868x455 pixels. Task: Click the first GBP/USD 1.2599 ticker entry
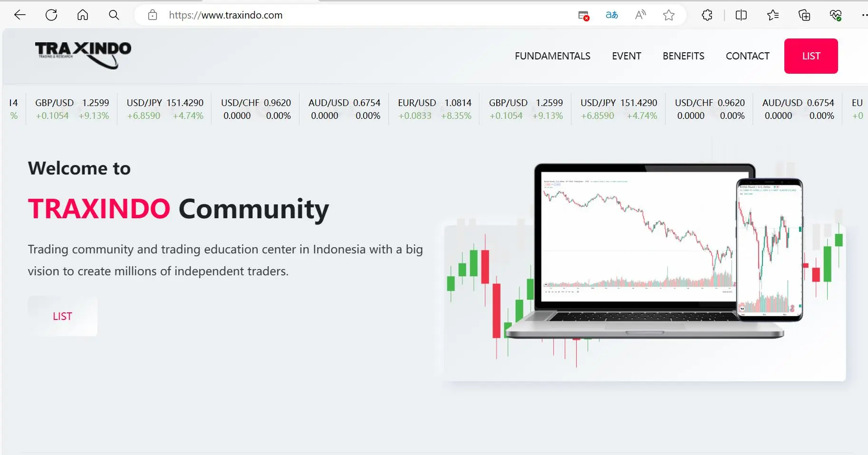pyautogui.click(x=72, y=109)
